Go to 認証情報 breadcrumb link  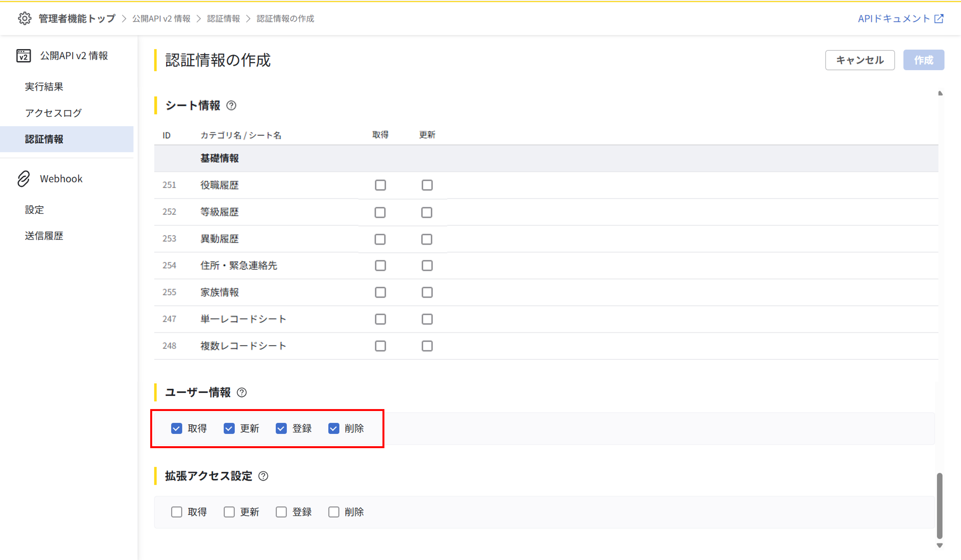pos(224,19)
